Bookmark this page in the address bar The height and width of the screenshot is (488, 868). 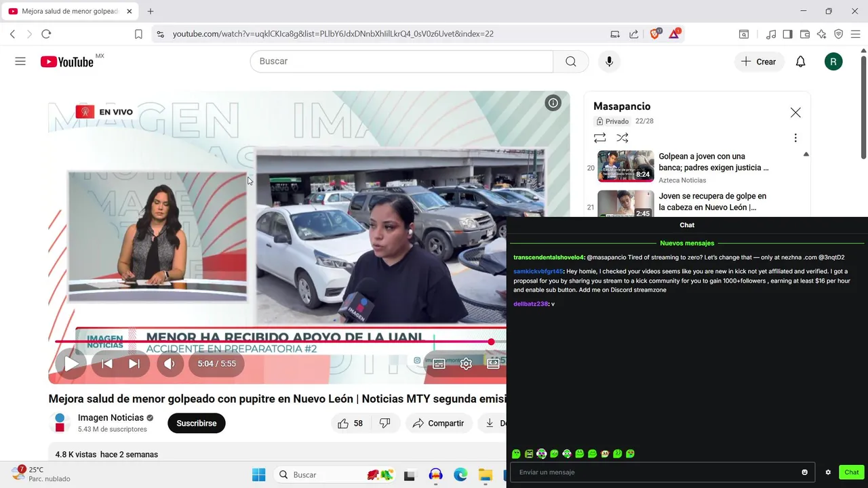coord(138,34)
